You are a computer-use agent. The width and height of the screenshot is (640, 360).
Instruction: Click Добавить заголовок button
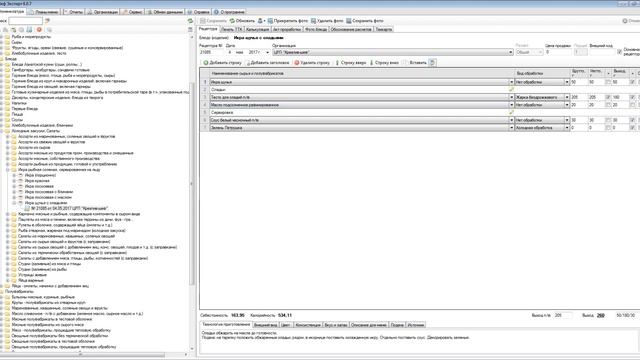pos(268,63)
